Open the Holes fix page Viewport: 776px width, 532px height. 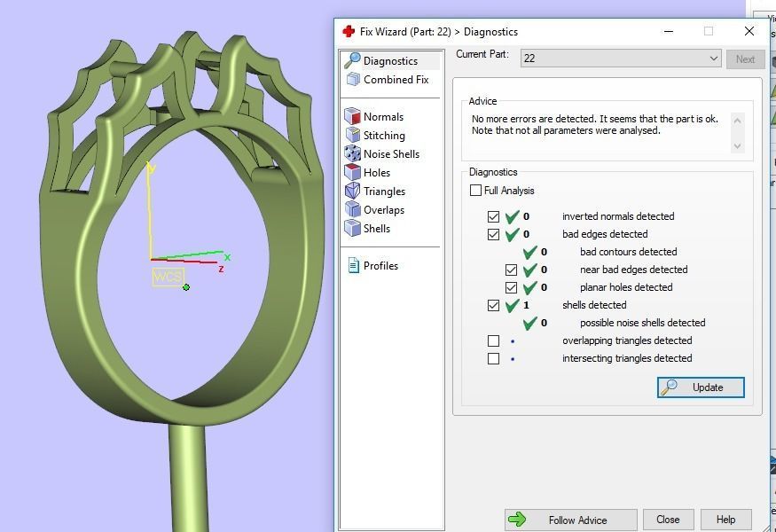pyautogui.click(x=367, y=173)
